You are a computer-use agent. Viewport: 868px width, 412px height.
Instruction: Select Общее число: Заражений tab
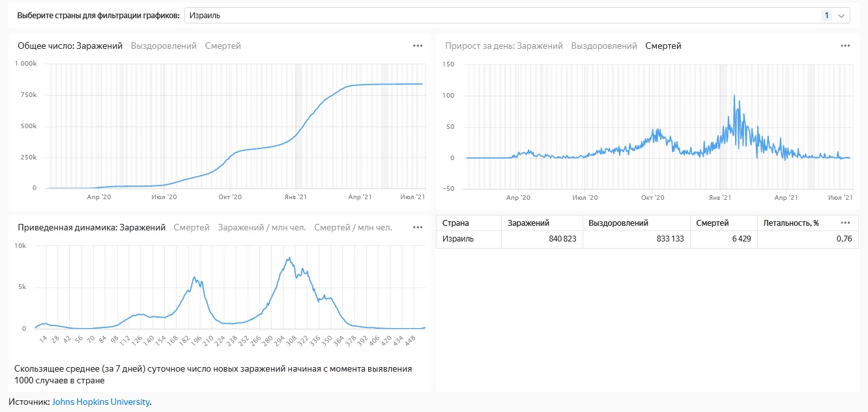pos(70,46)
